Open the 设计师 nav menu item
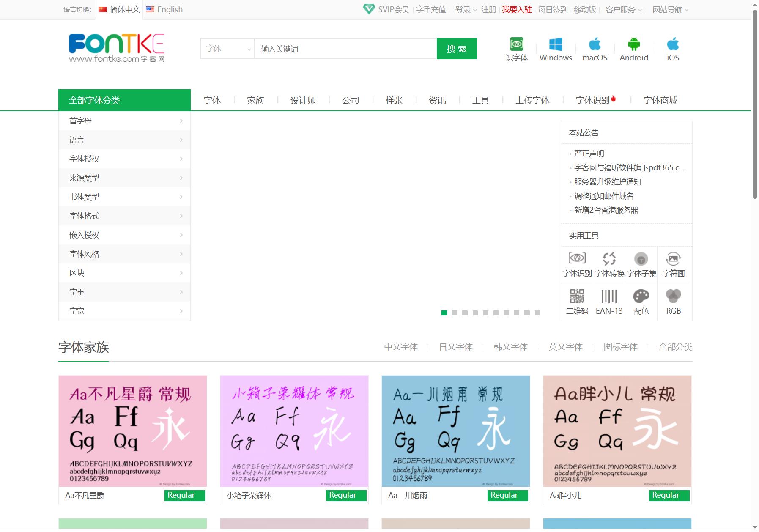Viewport: 759px width, 532px height. click(x=303, y=100)
